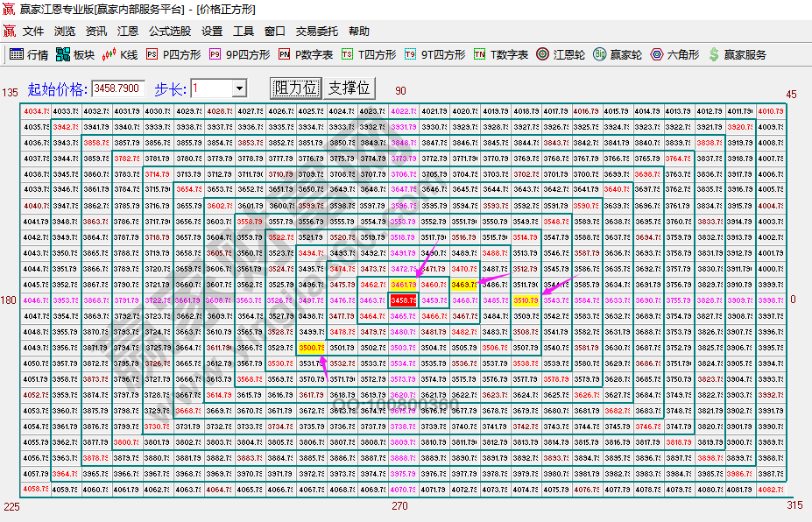Open the 江恩 menu
This screenshot has height=522, width=812.
(128, 31)
